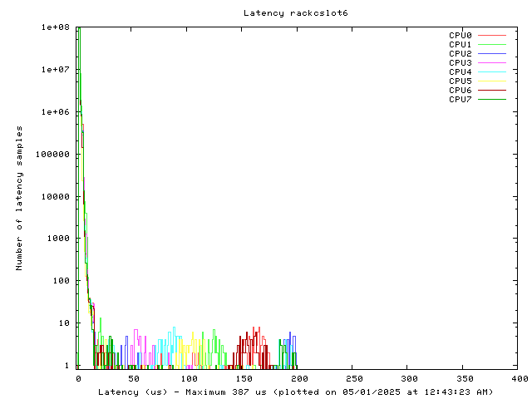
Task: Click the y-axis label "1e+07"
Action: [x=56, y=70]
